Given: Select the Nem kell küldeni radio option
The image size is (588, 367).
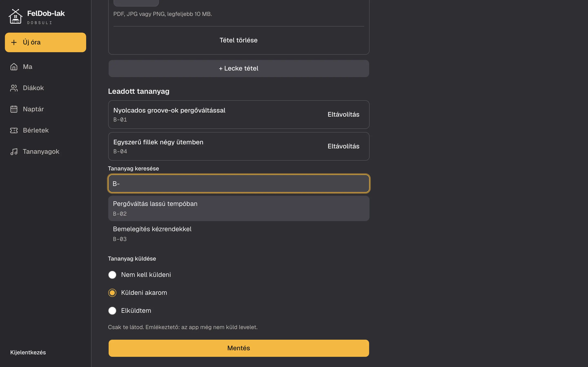Looking at the screenshot, I should click(112, 275).
